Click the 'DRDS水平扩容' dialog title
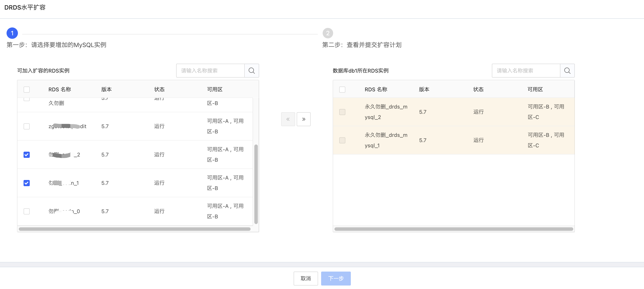 (x=25, y=7)
